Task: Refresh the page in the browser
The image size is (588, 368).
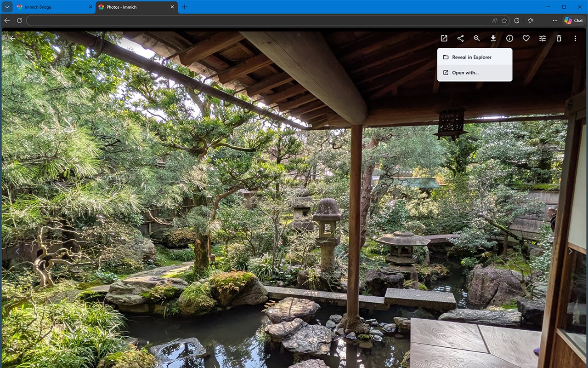Action: tap(19, 20)
